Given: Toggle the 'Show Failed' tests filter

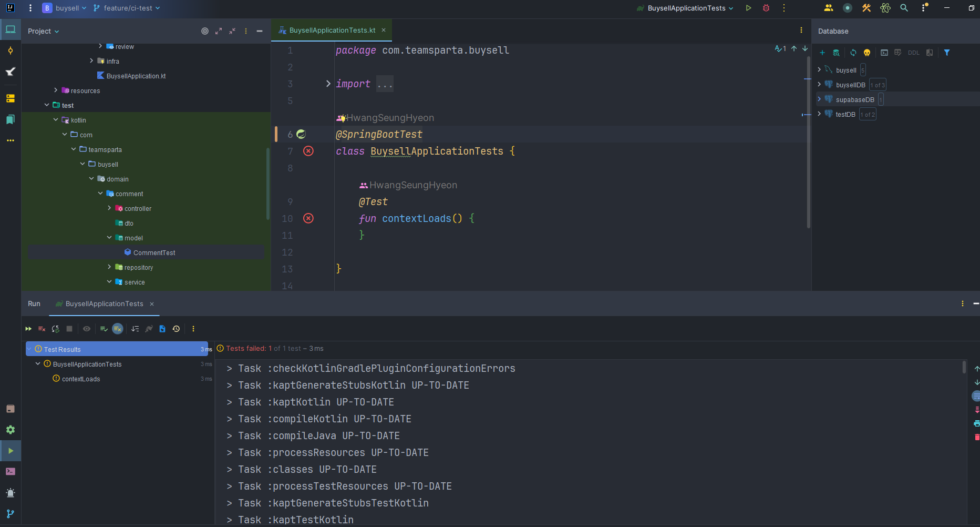Looking at the screenshot, I should click(117, 329).
